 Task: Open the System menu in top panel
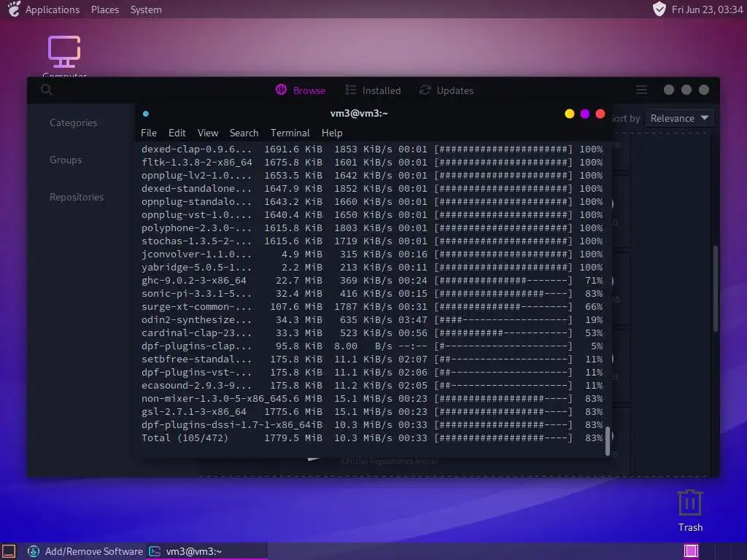point(146,9)
